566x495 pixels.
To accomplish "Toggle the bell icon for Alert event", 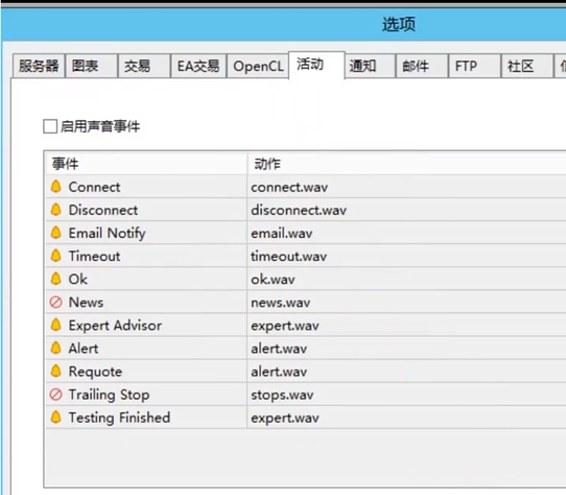I will click(56, 348).
